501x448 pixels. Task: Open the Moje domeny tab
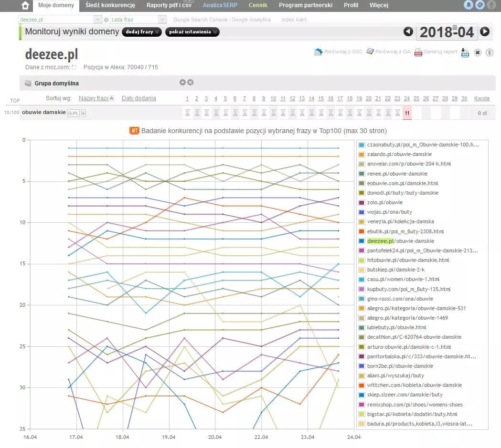pos(56,5)
